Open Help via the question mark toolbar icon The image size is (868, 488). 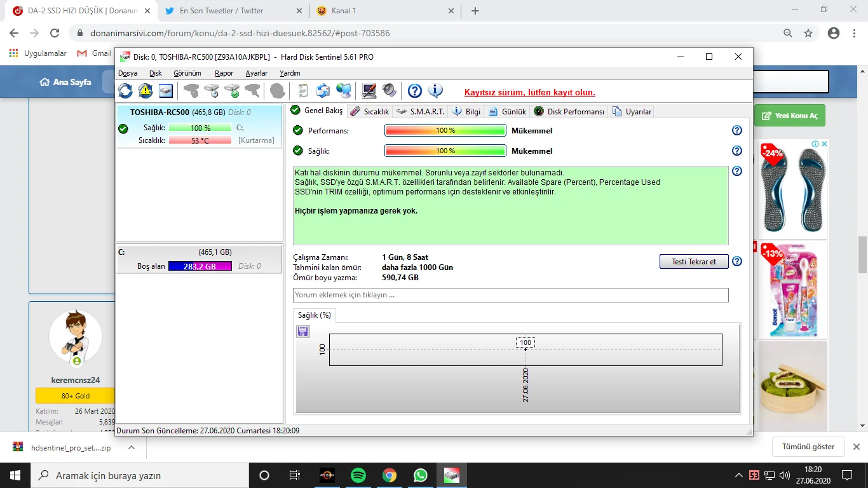click(x=414, y=91)
